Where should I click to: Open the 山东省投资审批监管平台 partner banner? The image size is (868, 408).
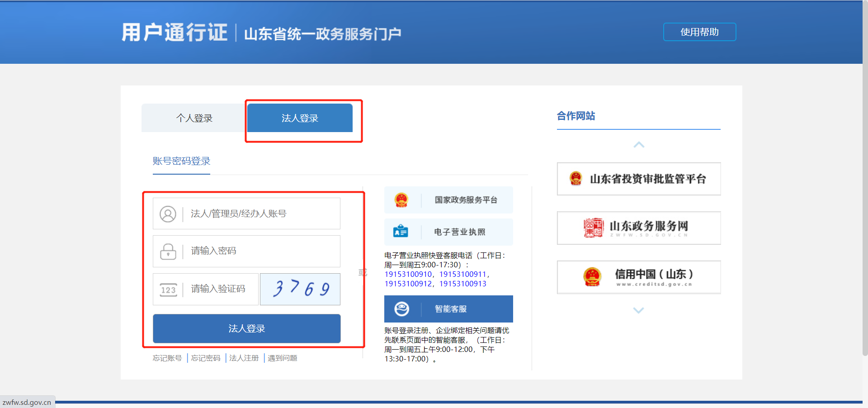click(x=638, y=179)
